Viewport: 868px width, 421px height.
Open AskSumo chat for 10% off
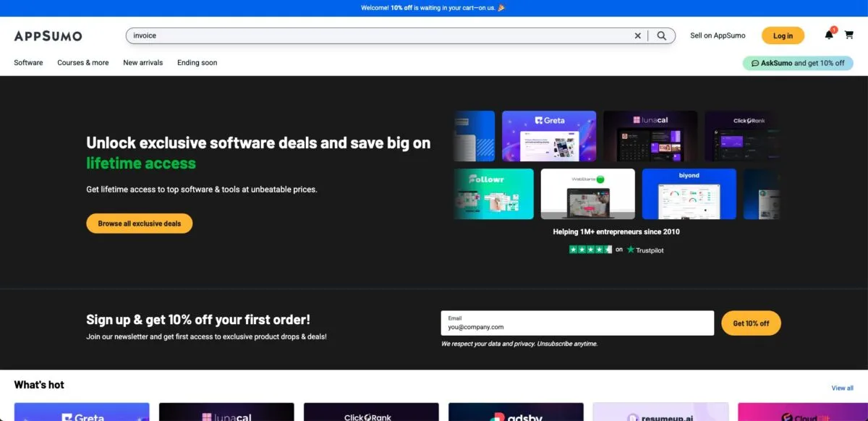tap(798, 63)
